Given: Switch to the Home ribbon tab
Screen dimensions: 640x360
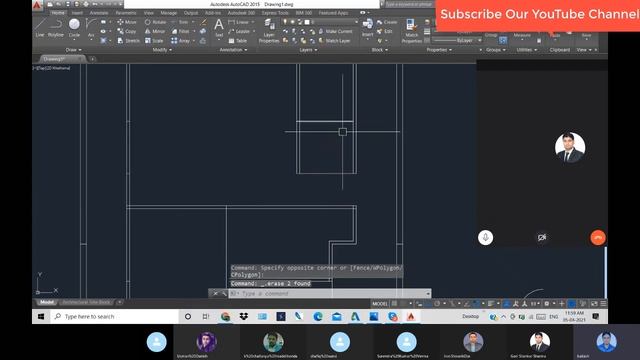Looking at the screenshot, I should 58,13.
